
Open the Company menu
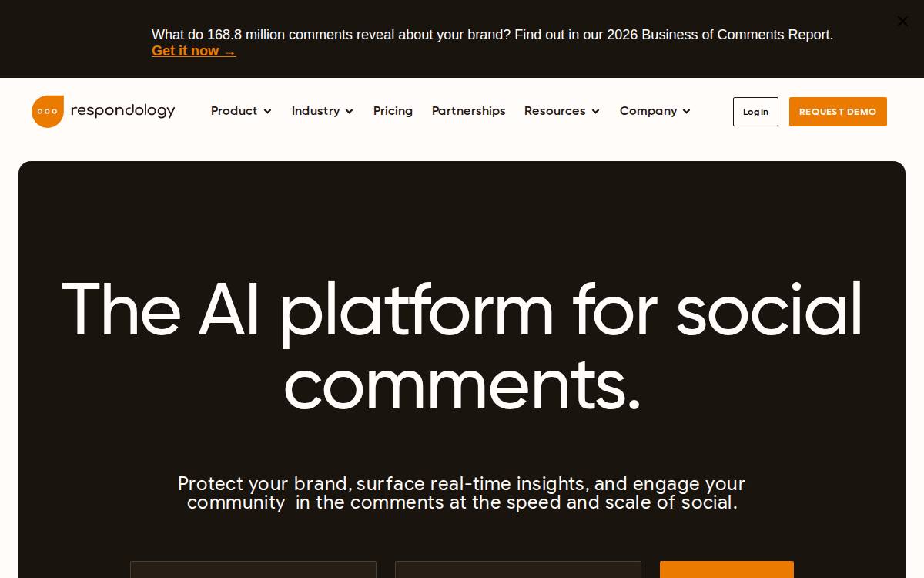tap(648, 111)
